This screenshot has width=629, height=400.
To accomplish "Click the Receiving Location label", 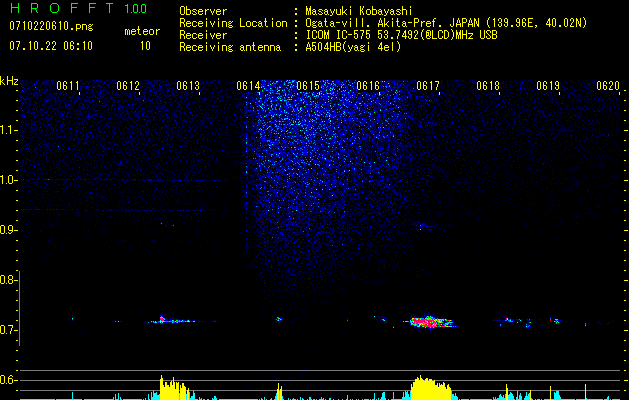I will click(233, 23).
